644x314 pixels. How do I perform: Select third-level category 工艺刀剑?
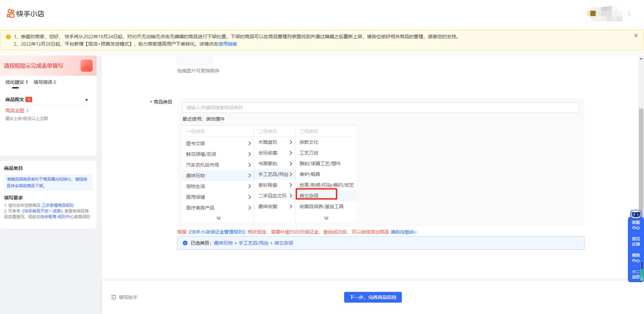tap(309, 153)
